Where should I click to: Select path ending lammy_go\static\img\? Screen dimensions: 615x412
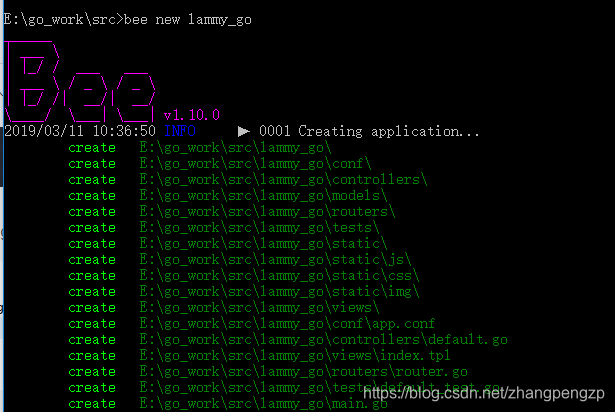[280, 292]
